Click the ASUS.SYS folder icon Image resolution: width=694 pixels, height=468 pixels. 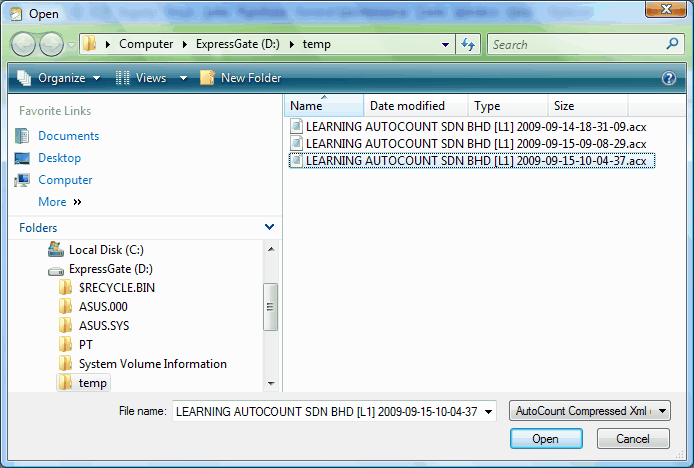pyautogui.click(x=66, y=325)
